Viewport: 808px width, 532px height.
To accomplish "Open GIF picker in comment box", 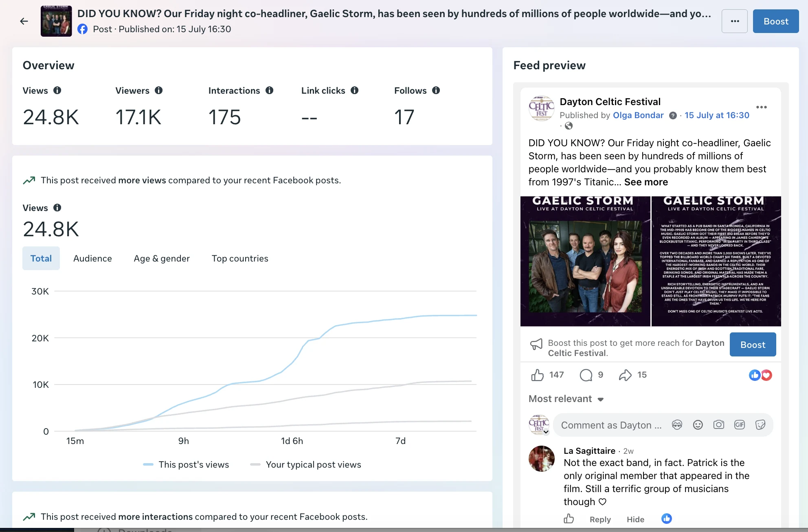I will (740, 425).
